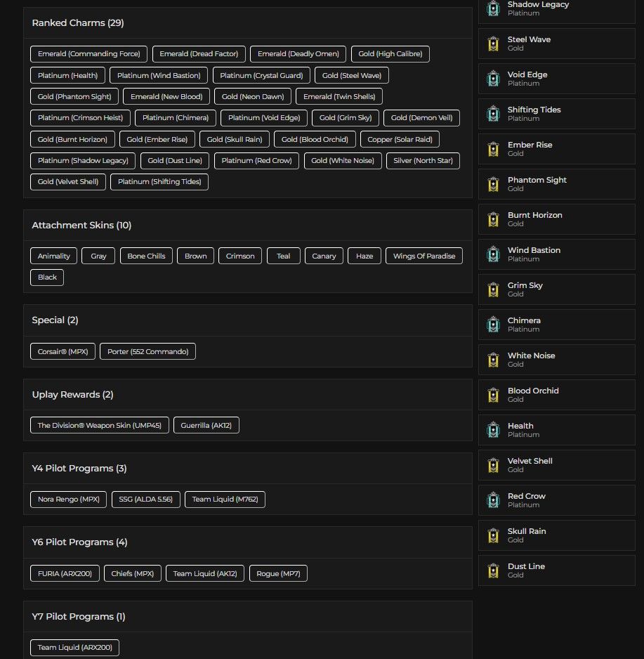Viewport: 644px width, 659px height.
Task: Click the Nora Rengo (MPX) tag
Action: [69, 500]
